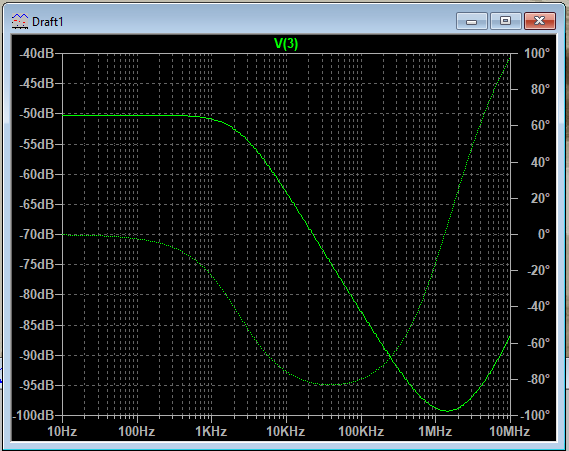This screenshot has height=451, width=569.
Task: Click the 10MHz frequency axis label
Action: (x=509, y=431)
